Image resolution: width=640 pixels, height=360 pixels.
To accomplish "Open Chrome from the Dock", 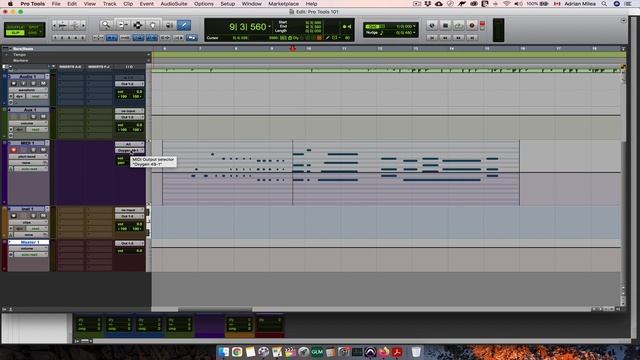I will (x=237, y=352).
